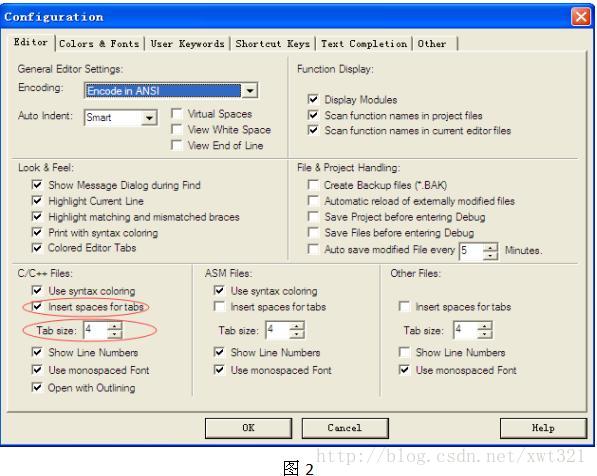Click the C/C++ Tab size field

95,330
